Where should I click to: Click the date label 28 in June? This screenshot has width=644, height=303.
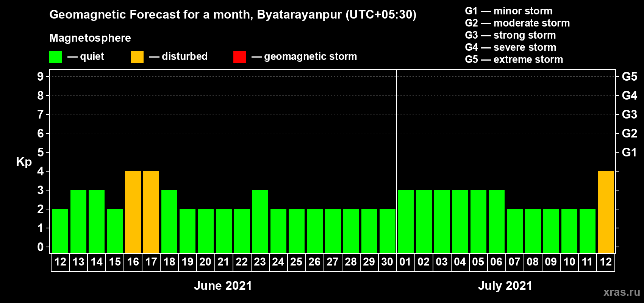[x=351, y=262]
